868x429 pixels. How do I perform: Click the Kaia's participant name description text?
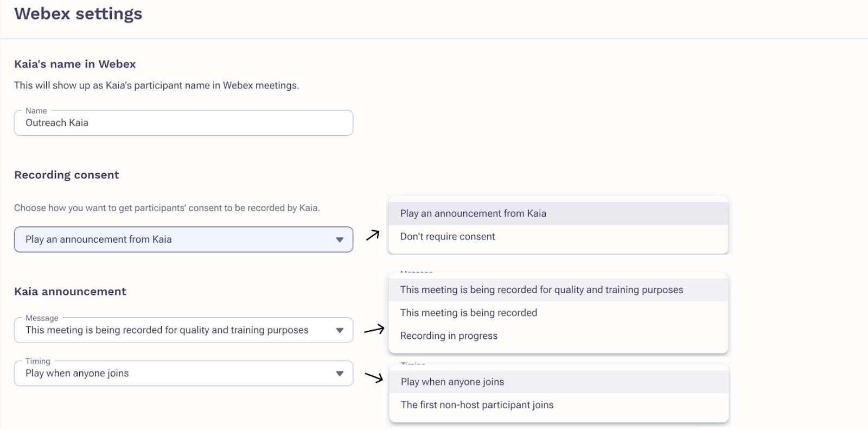157,85
